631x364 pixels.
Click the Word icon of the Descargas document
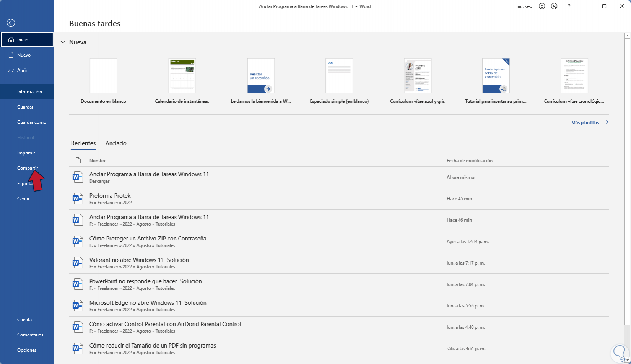click(78, 177)
